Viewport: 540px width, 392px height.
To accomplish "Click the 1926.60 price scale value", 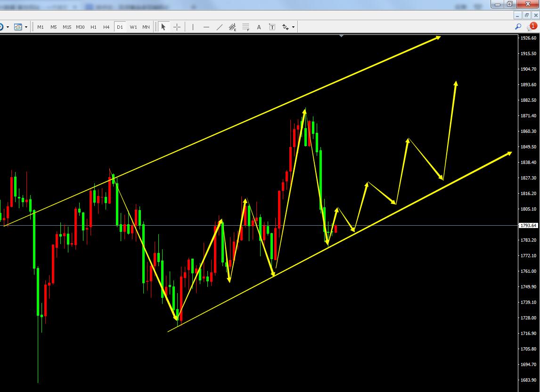I will 528,38.
